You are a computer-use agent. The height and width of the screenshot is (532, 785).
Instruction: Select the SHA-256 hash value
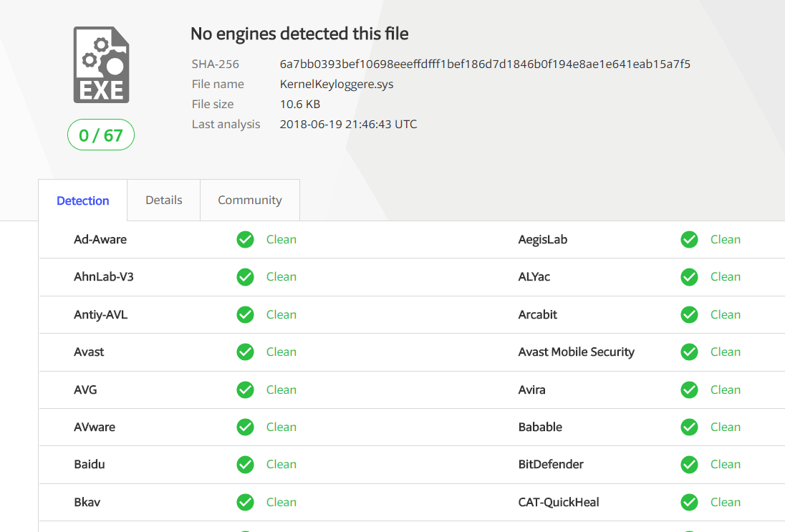[485, 64]
